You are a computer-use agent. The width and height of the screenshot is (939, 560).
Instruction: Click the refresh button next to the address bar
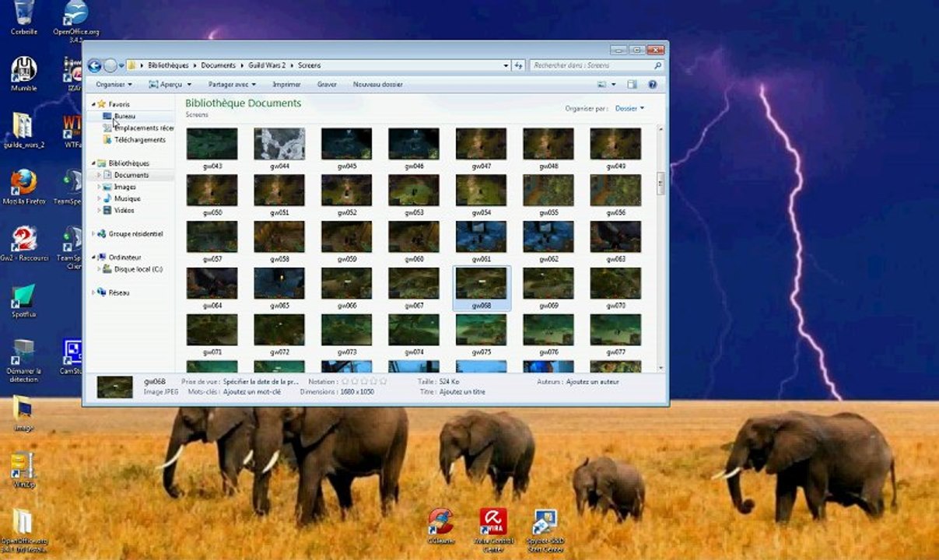(x=519, y=65)
